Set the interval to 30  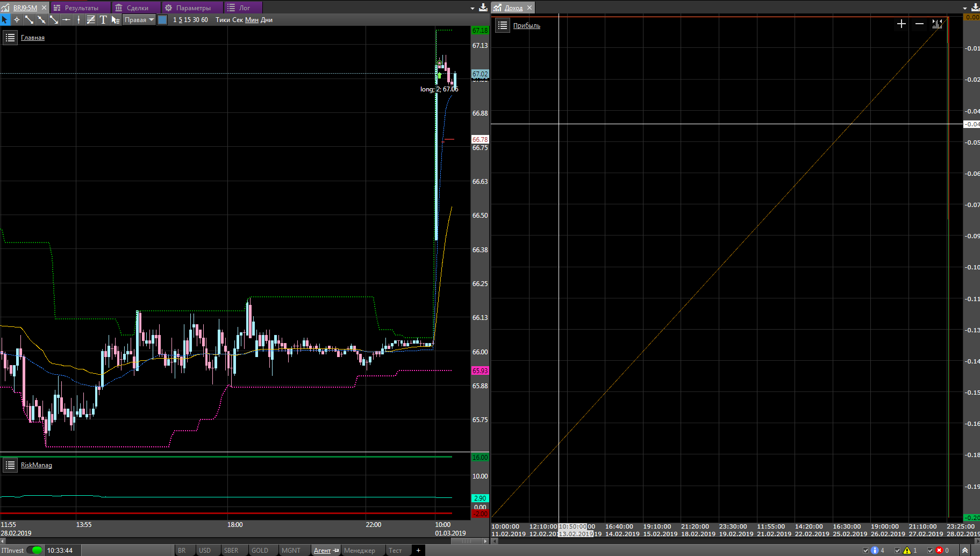(196, 20)
